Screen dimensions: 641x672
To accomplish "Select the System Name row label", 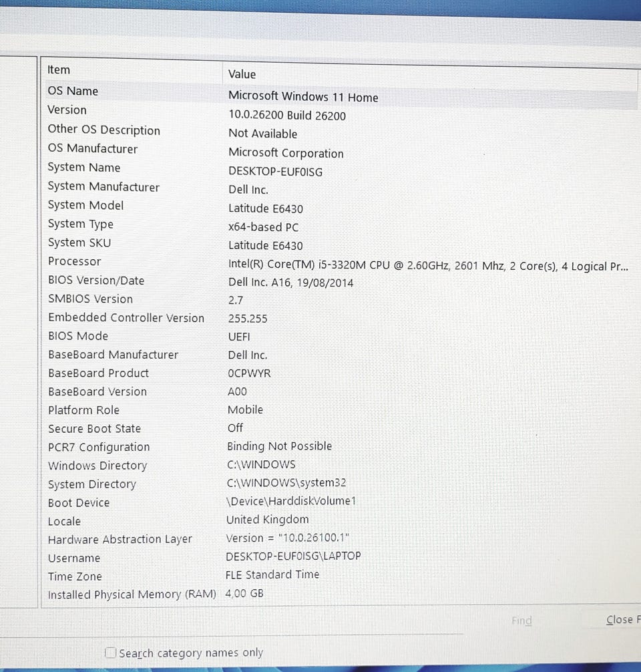I will tap(84, 168).
